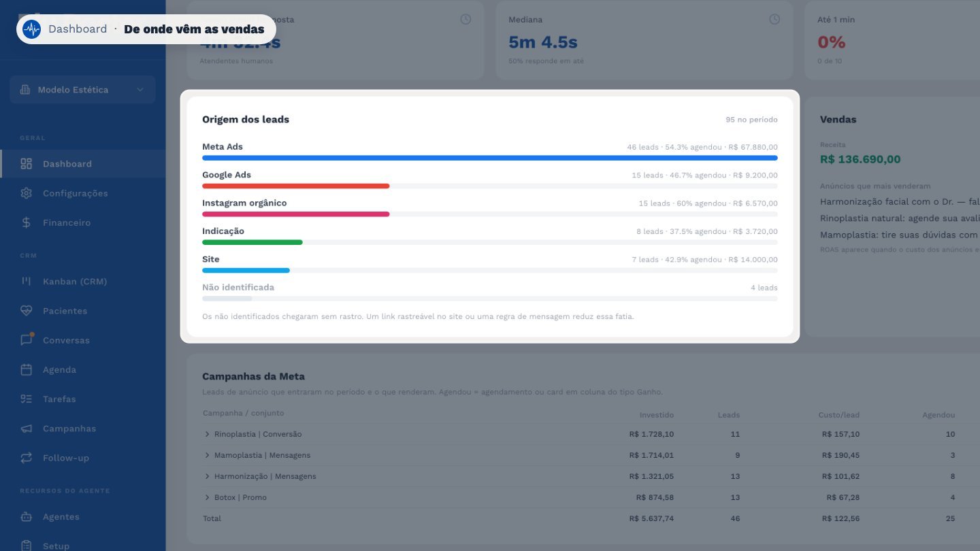Click the pink Instagram orgânico bar
This screenshot has width=980, height=551.
coord(296,214)
